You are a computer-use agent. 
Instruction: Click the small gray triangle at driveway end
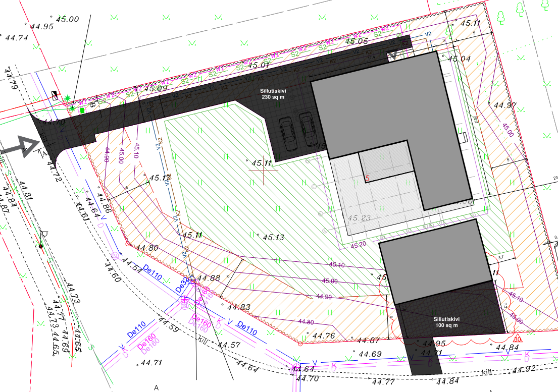[393, 56]
